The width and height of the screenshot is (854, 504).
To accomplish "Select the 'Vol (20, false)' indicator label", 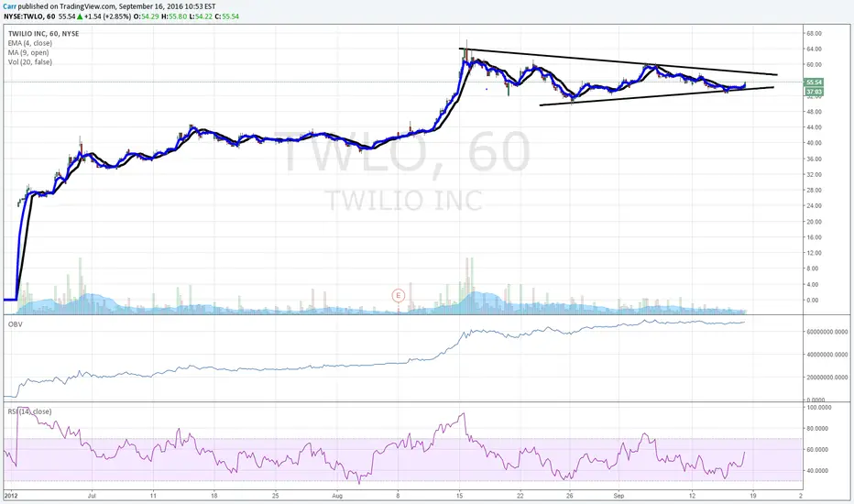I will [30, 62].
